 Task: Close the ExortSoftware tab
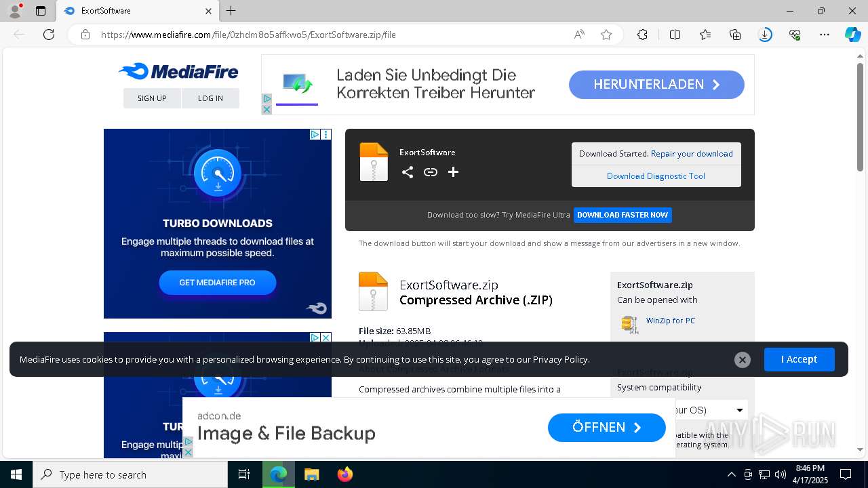coord(208,11)
